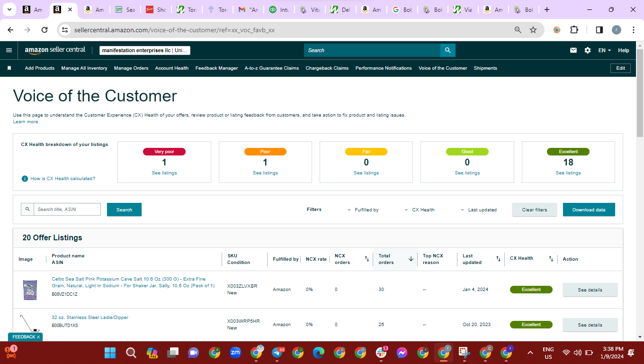Go to Add Products in the nav bar
This screenshot has height=364, width=644.
[40, 68]
